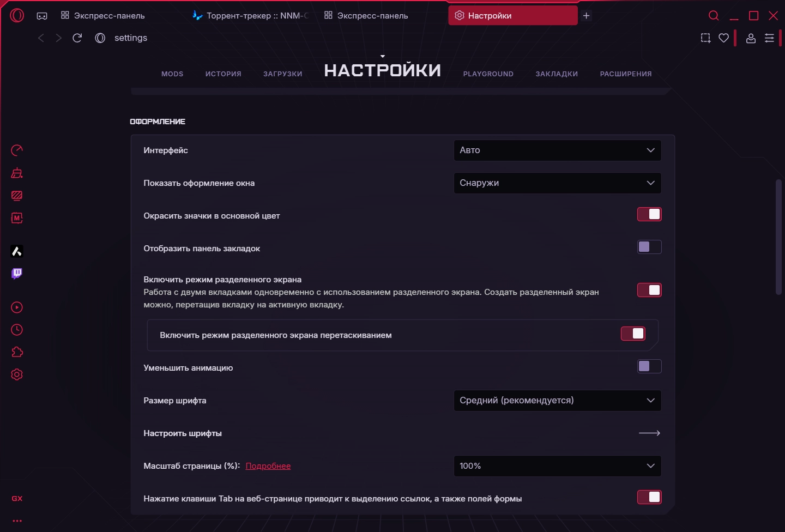Open the 'Размер шрифта' dropdown
Viewport: 785px width, 532px height.
tap(557, 401)
